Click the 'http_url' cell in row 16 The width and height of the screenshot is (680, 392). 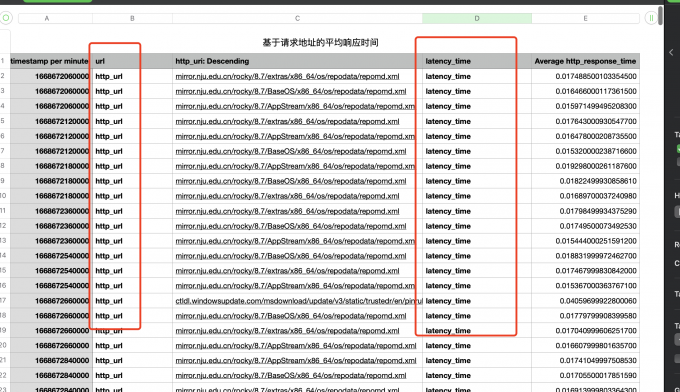point(132,286)
